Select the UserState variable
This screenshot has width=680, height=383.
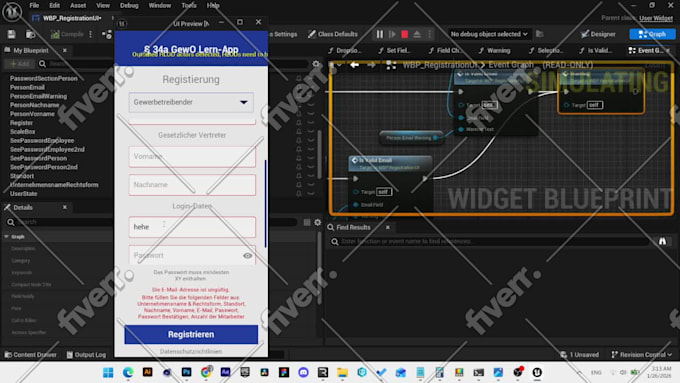(x=23, y=194)
